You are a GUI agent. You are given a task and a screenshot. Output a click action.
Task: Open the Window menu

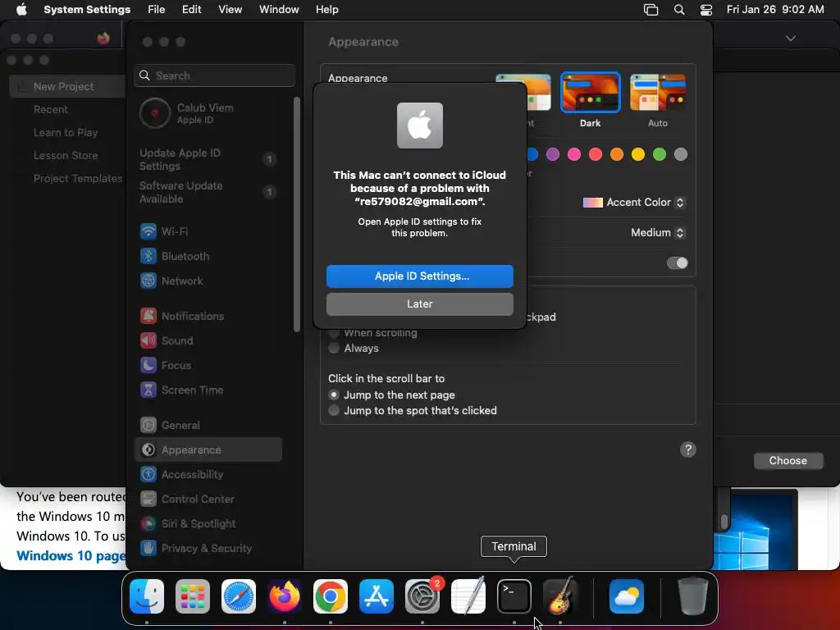coord(279,10)
